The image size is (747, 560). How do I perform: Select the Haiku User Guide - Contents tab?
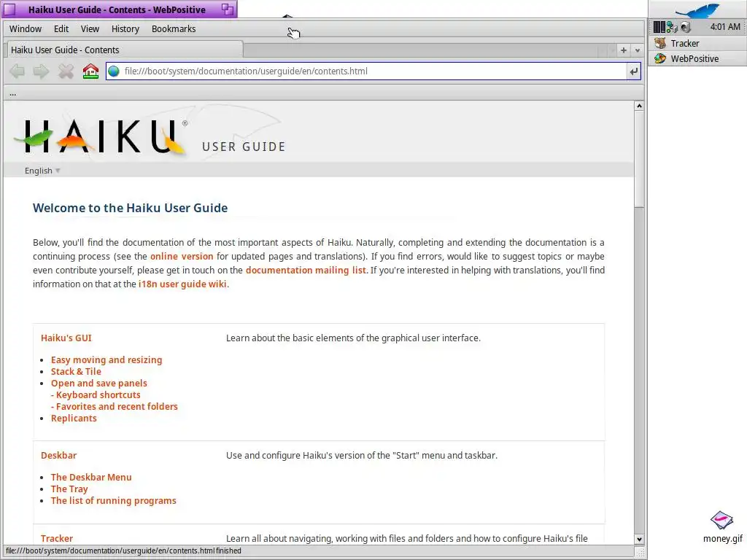[124, 50]
